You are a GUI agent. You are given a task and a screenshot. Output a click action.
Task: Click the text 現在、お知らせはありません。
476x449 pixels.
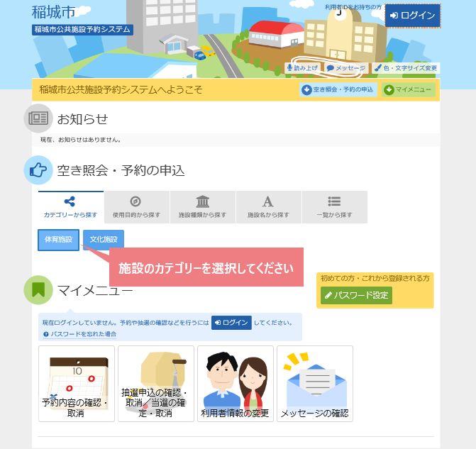point(80,140)
